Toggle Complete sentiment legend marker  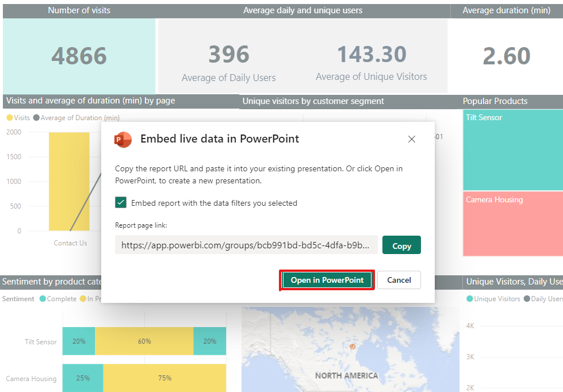(43, 299)
